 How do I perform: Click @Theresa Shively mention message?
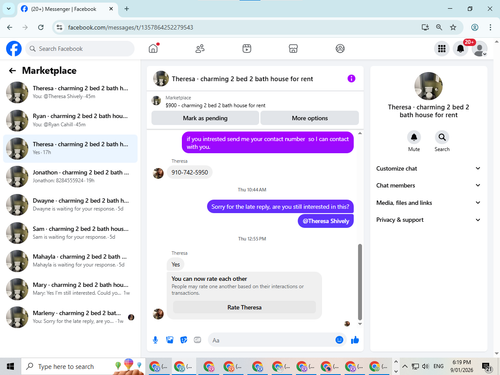point(326,221)
